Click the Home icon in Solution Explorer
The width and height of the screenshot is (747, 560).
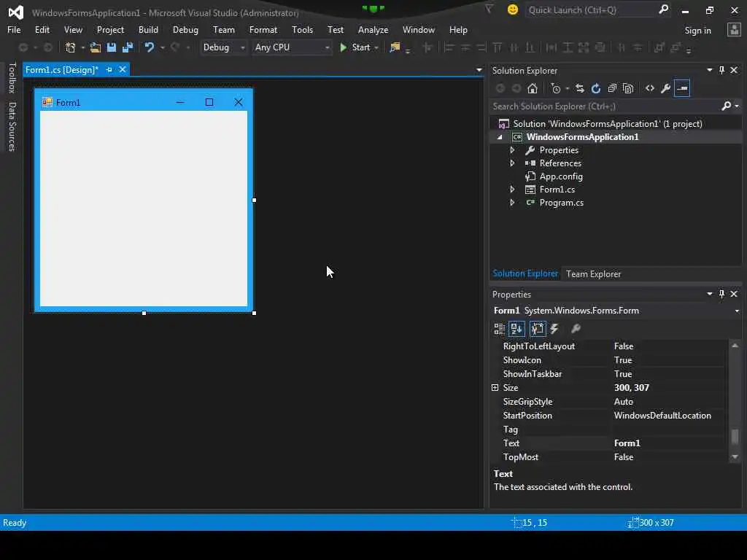pos(533,88)
